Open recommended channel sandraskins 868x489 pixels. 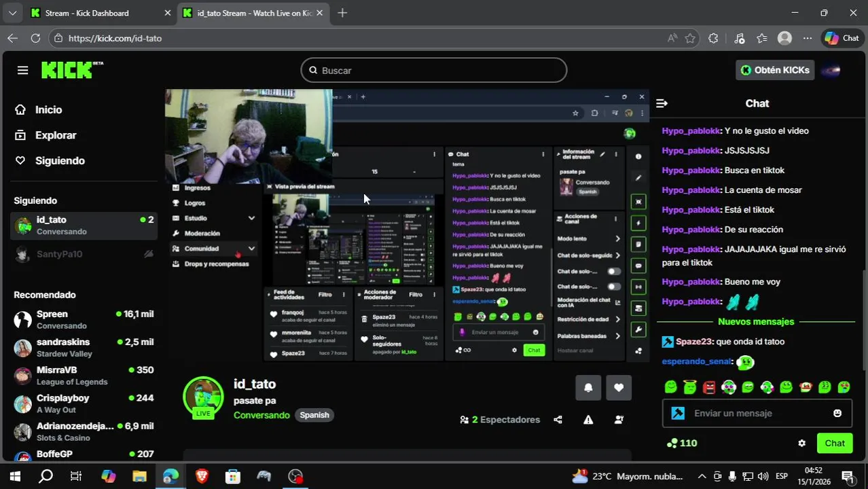(84, 348)
